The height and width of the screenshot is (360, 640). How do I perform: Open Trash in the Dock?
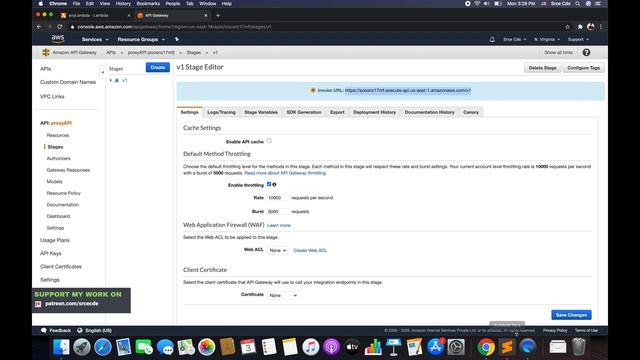pos(579,347)
